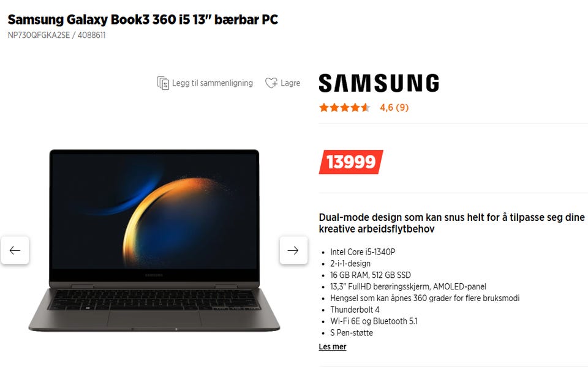
Task: Advance to next product image with right arrow
Action: tap(293, 250)
